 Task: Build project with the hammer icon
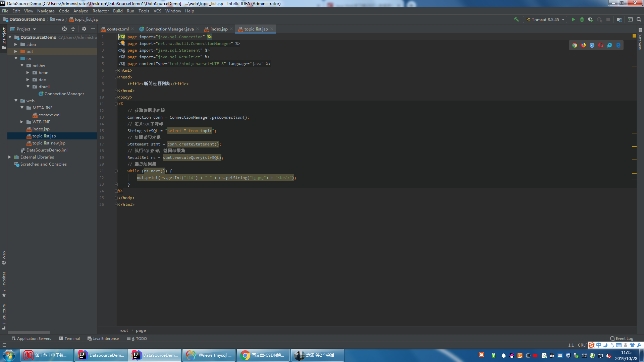click(x=517, y=19)
